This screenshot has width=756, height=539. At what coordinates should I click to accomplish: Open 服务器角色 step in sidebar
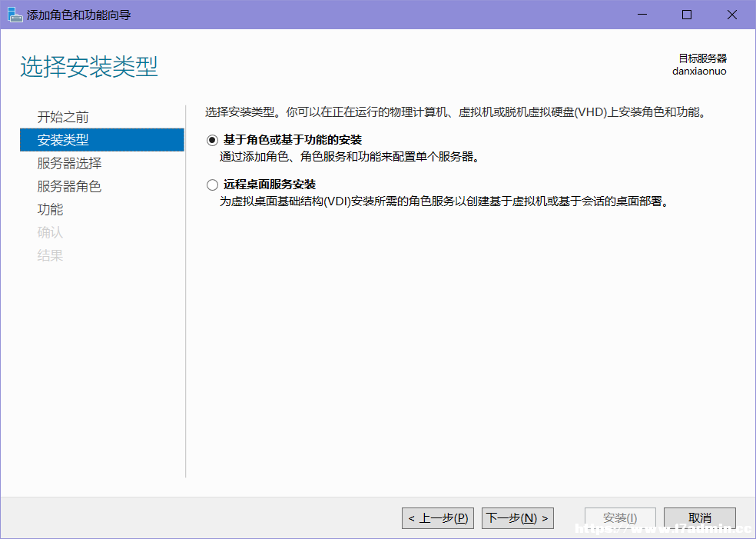coord(69,186)
